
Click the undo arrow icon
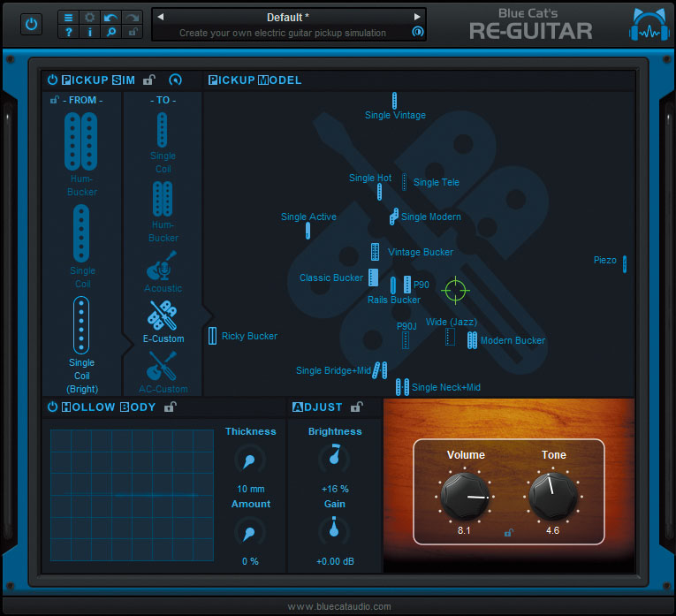[x=110, y=18]
